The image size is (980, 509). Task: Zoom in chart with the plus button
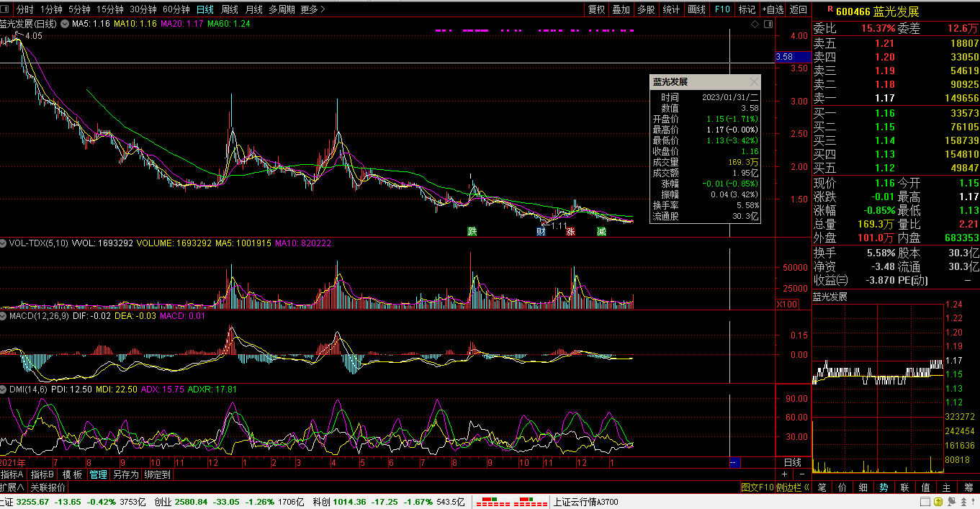(x=785, y=475)
